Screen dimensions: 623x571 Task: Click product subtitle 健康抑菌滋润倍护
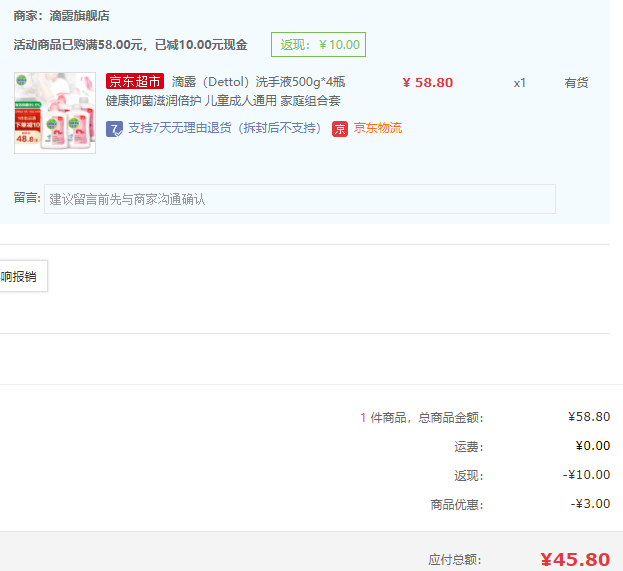pos(153,101)
